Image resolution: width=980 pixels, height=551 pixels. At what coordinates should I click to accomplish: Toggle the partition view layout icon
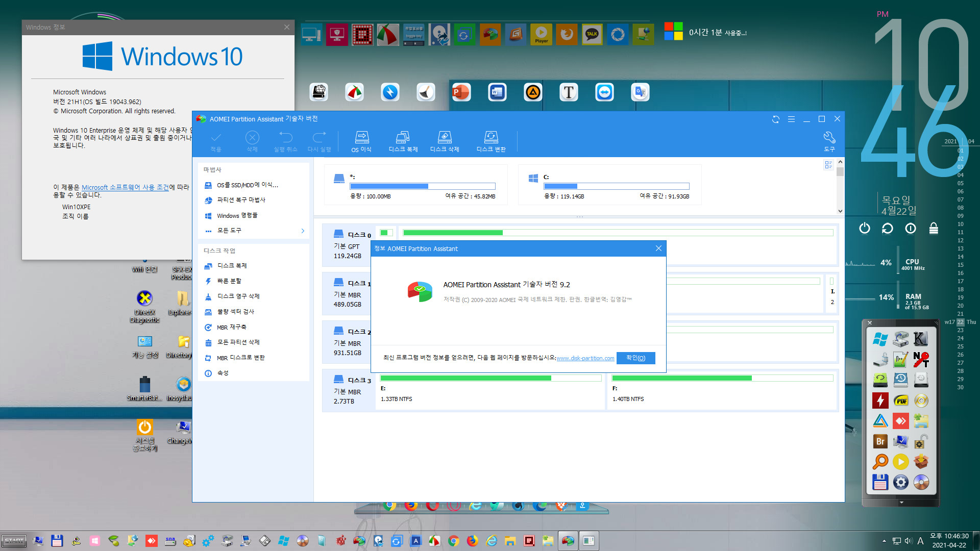point(828,165)
